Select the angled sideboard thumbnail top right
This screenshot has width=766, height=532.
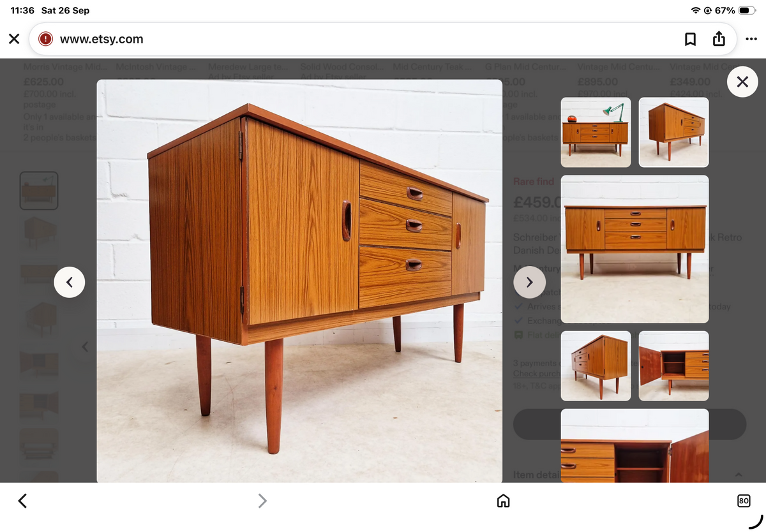673,132
